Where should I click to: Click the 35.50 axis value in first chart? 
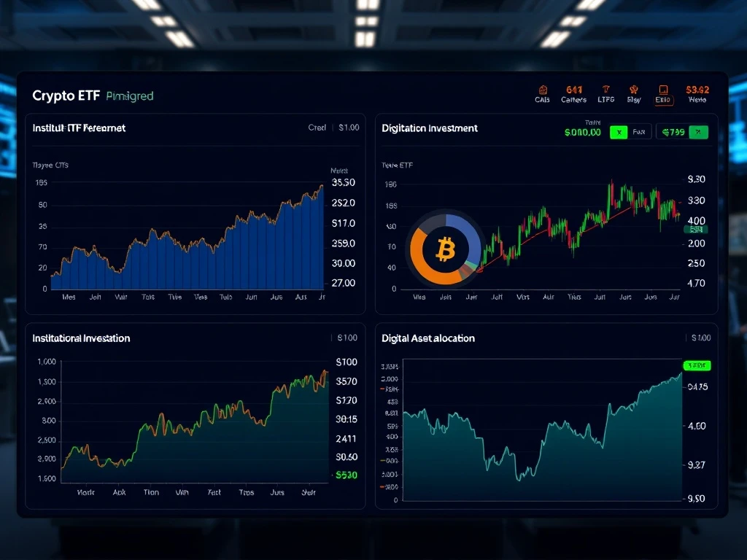343,182
